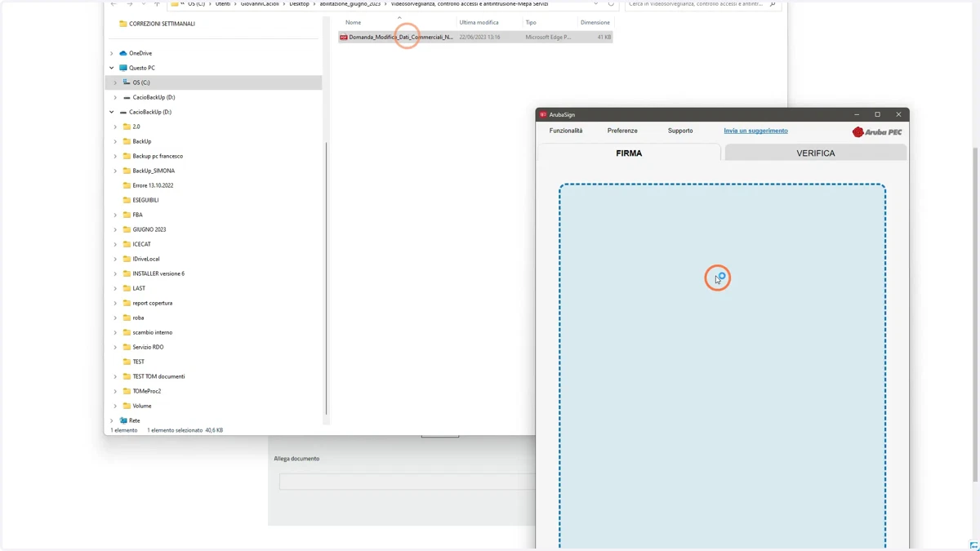
Task: Maximize the ArubaSign window
Action: coord(877,115)
